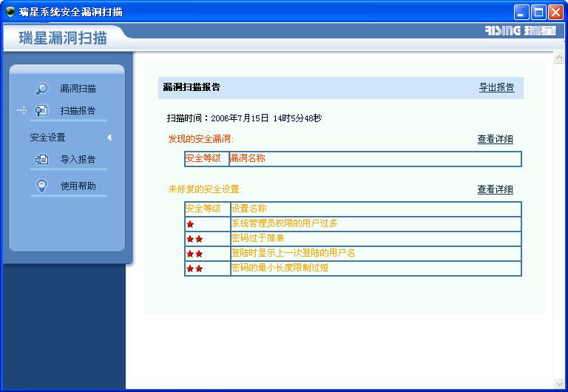Click the shield icon in the title bar
Image resolution: width=568 pixels, height=392 pixels.
point(10,12)
